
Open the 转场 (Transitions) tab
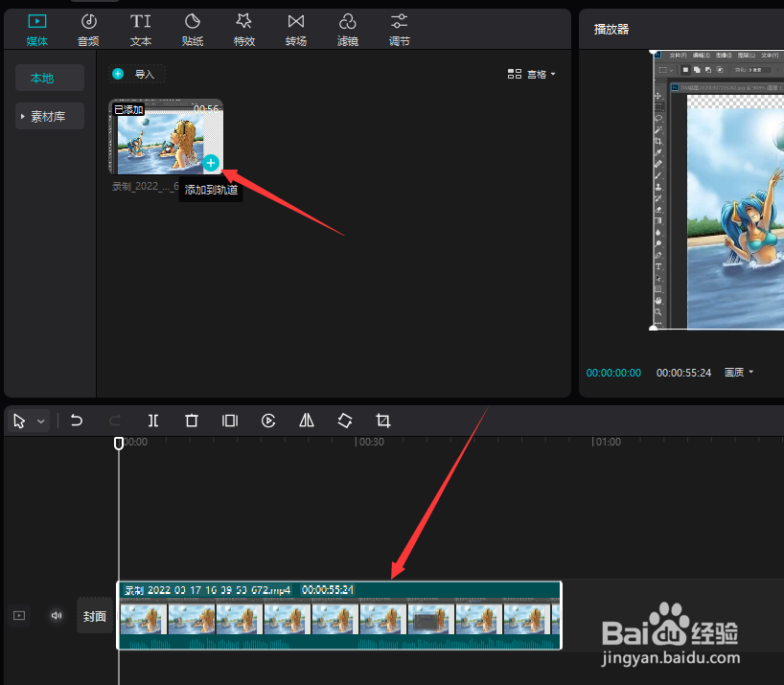tap(296, 31)
